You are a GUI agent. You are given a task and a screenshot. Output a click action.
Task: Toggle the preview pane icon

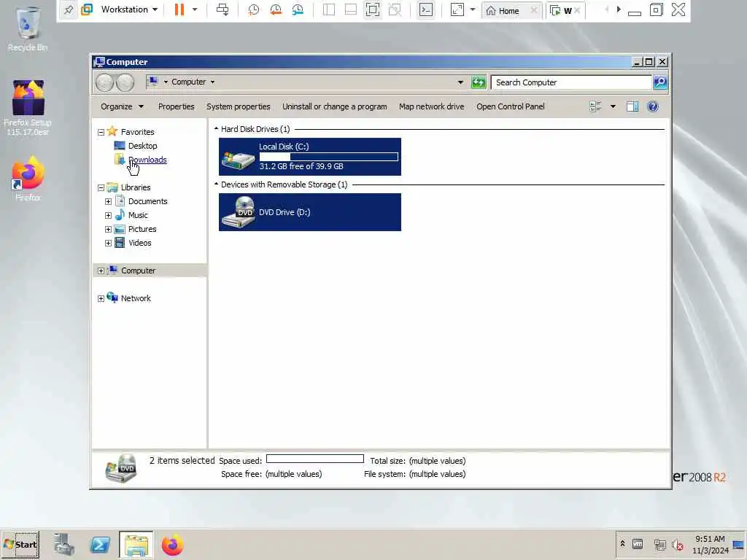[x=632, y=106]
